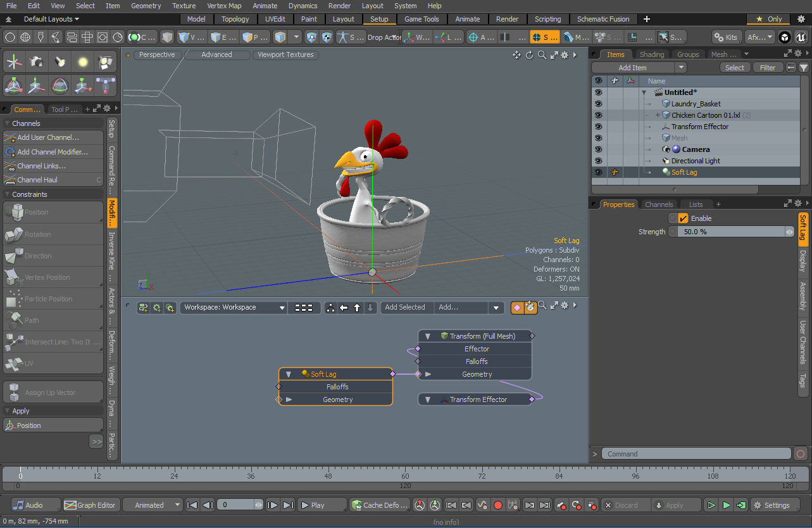Click the Command input field
812x528 pixels.
click(695, 454)
